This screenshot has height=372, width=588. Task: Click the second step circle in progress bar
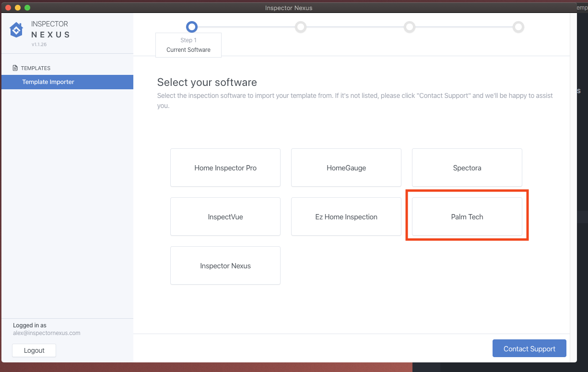301,27
